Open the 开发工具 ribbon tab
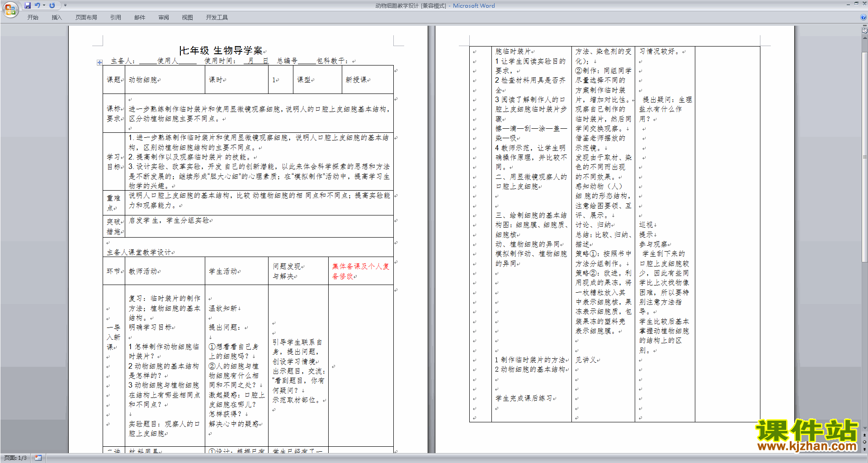 [x=217, y=18]
